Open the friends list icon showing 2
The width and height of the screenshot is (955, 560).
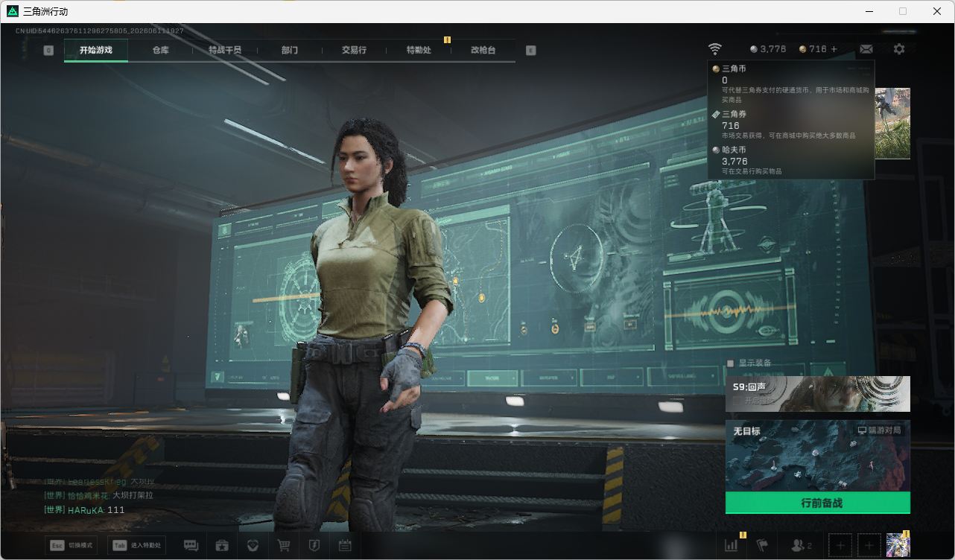[x=802, y=546]
